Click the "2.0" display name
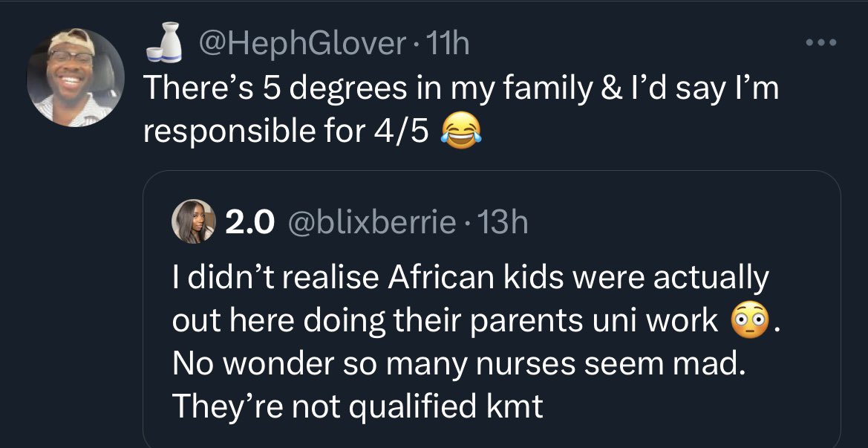This screenshot has width=868, height=448. tap(249, 222)
